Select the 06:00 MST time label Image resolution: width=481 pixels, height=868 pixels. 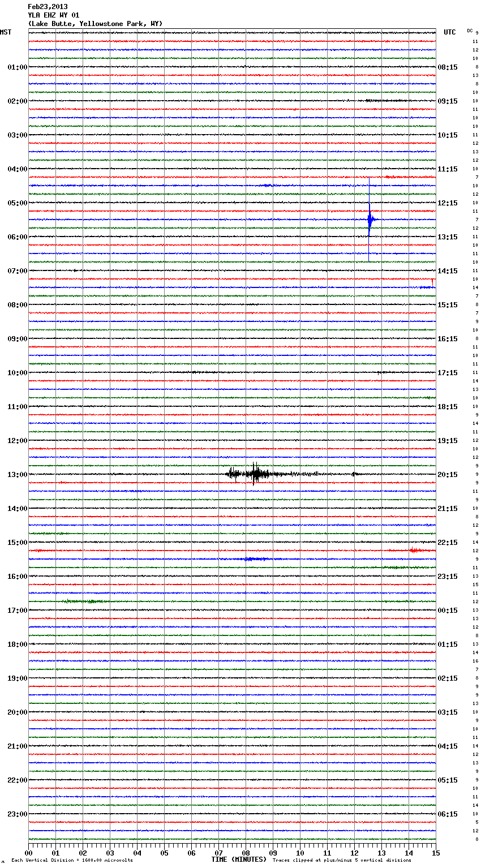pyautogui.click(x=18, y=237)
